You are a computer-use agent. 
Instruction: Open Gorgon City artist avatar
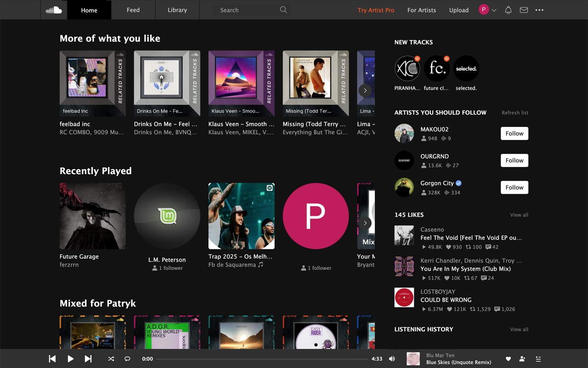click(404, 187)
